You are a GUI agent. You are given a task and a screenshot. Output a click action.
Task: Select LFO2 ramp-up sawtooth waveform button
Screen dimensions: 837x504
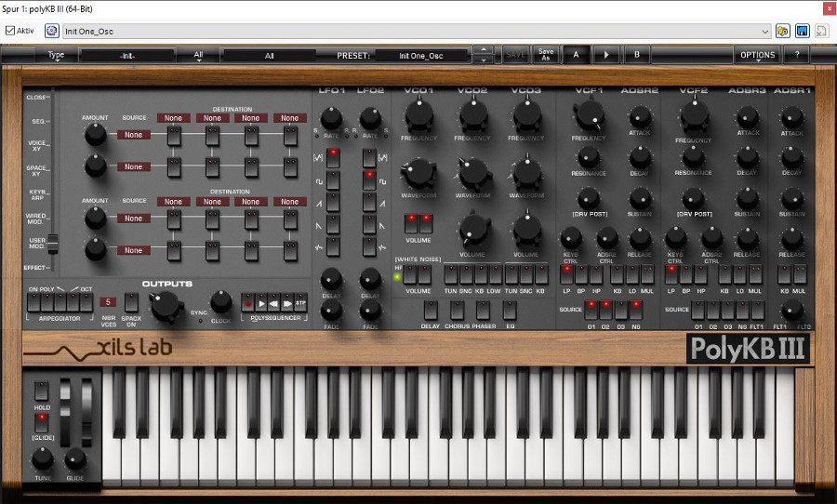369,203
